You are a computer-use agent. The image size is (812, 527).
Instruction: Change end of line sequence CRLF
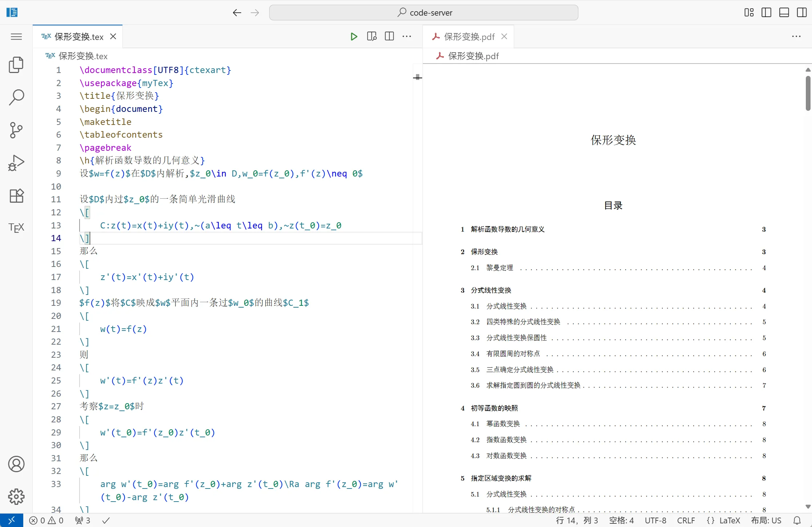point(686,520)
